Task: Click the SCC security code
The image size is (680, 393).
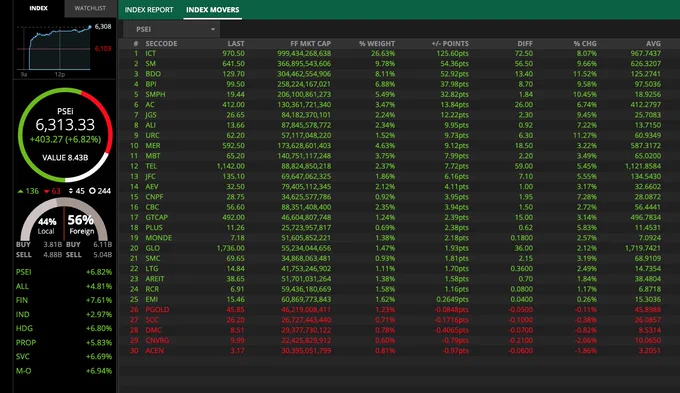Action: tap(152, 320)
